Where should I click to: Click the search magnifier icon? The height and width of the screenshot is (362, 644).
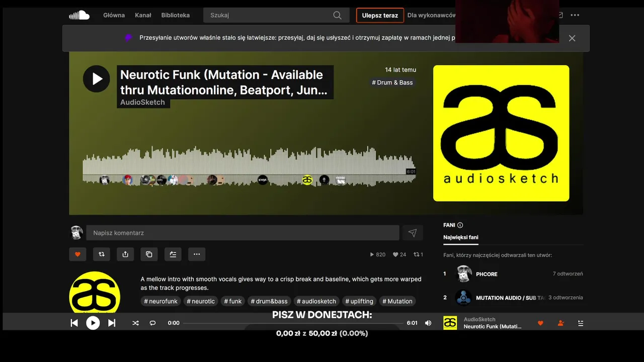tap(338, 15)
